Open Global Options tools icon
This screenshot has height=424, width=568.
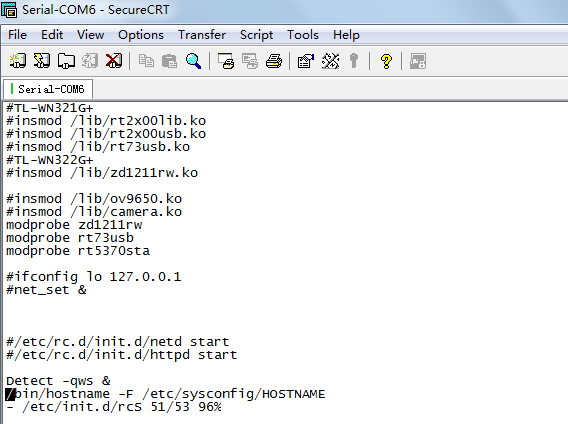pos(330,61)
